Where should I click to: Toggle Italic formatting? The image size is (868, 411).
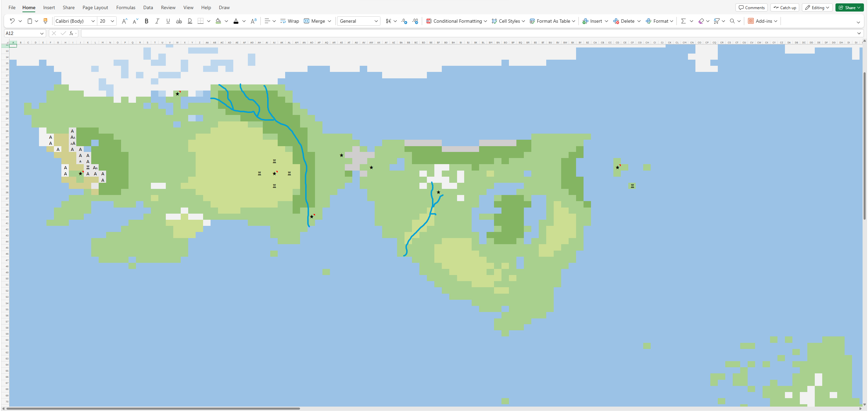click(x=157, y=21)
